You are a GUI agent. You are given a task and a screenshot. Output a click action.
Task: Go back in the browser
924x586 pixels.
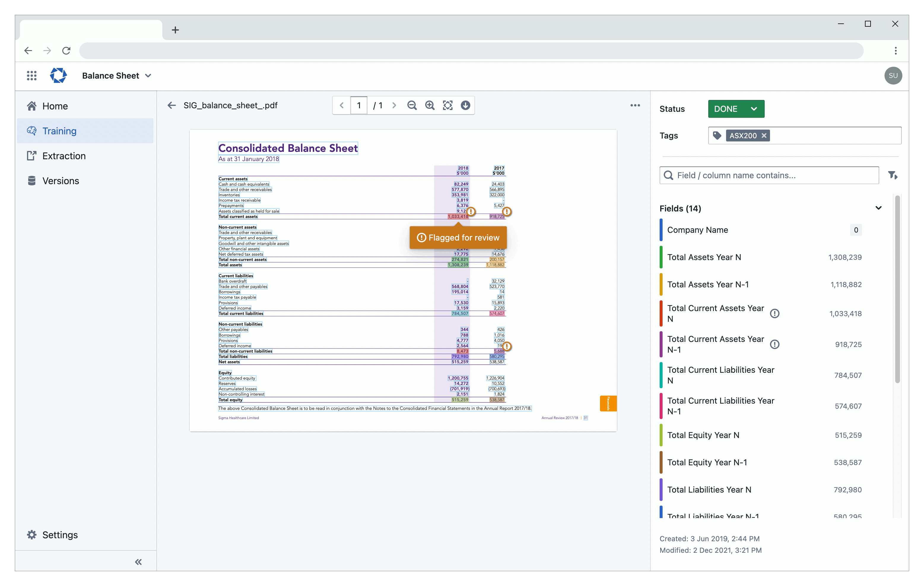click(28, 50)
